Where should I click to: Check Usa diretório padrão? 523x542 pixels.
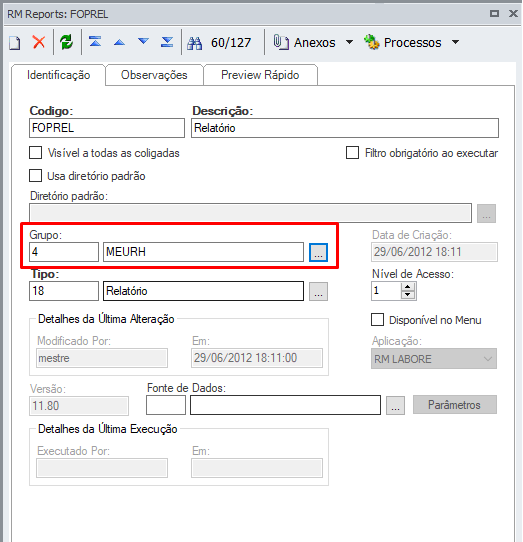coord(36,176)
